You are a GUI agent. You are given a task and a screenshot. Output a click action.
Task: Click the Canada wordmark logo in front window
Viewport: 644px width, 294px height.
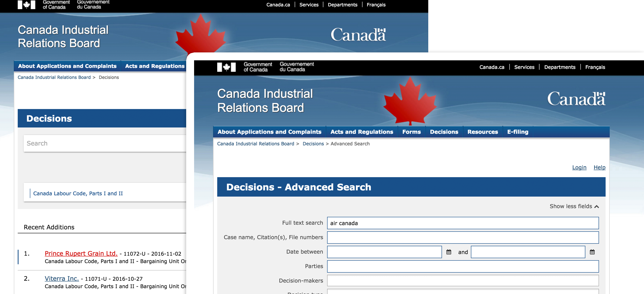click(x=576, y=99)
